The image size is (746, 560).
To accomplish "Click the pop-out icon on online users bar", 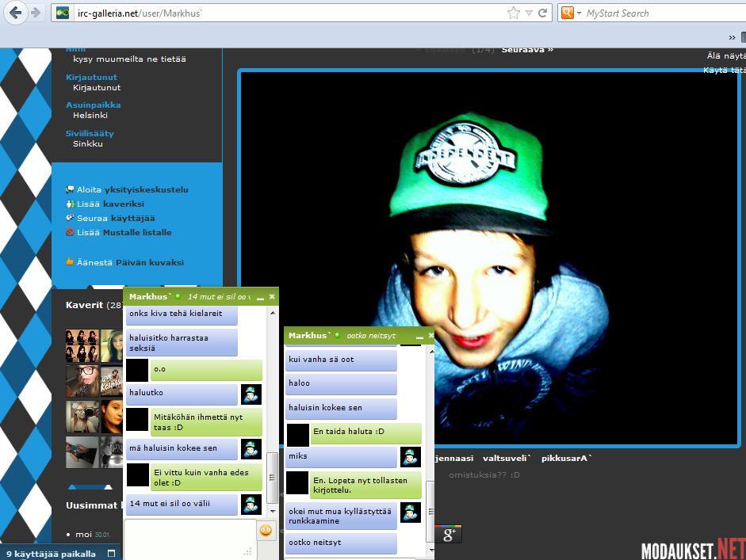I will click(x=111, y=554).
